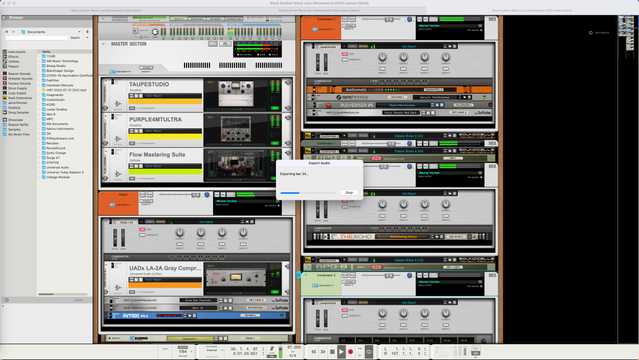The width and height of the screenshot is (639, 360).
Task: Select Players in the browser sidebar
Action: [x=13, y=66]
